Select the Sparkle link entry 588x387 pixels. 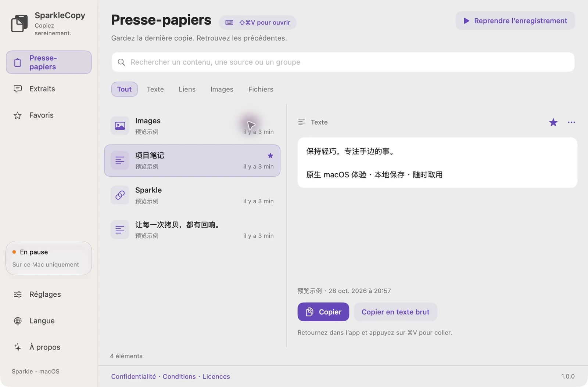pyautogui.click(x=192, y=195)
